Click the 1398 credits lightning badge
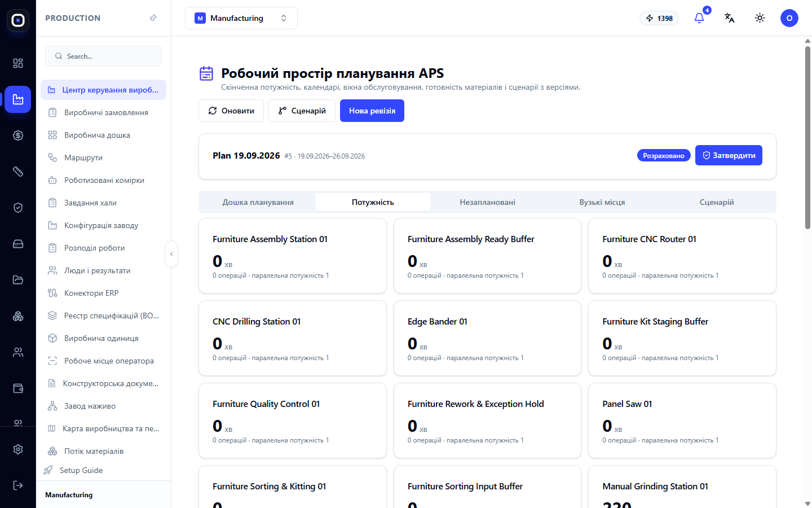 [x=659, y=18]
